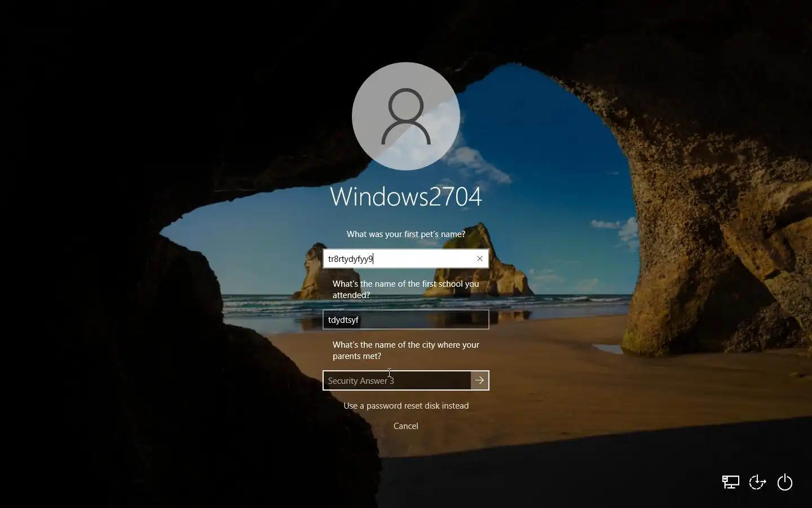The width and height of the screenshot is (812, 508).
Task: Clear the first pet's name answer
Action: (x=480, y=259)
